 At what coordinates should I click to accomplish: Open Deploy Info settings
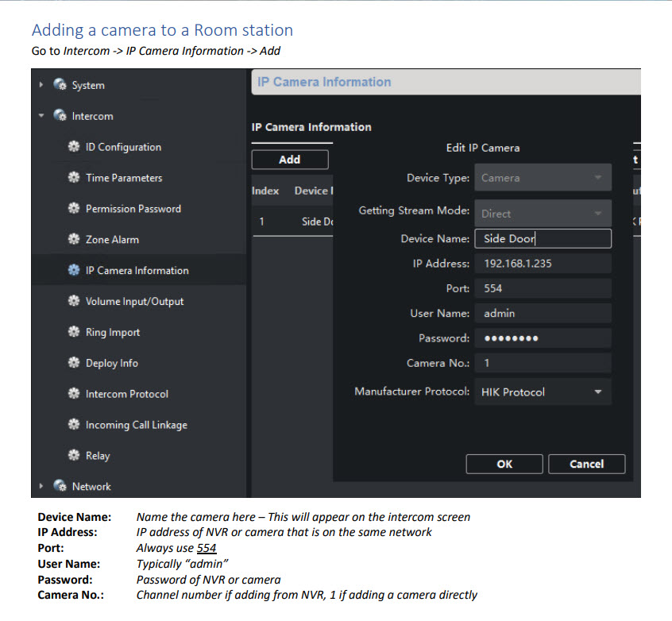click(112, 363)
